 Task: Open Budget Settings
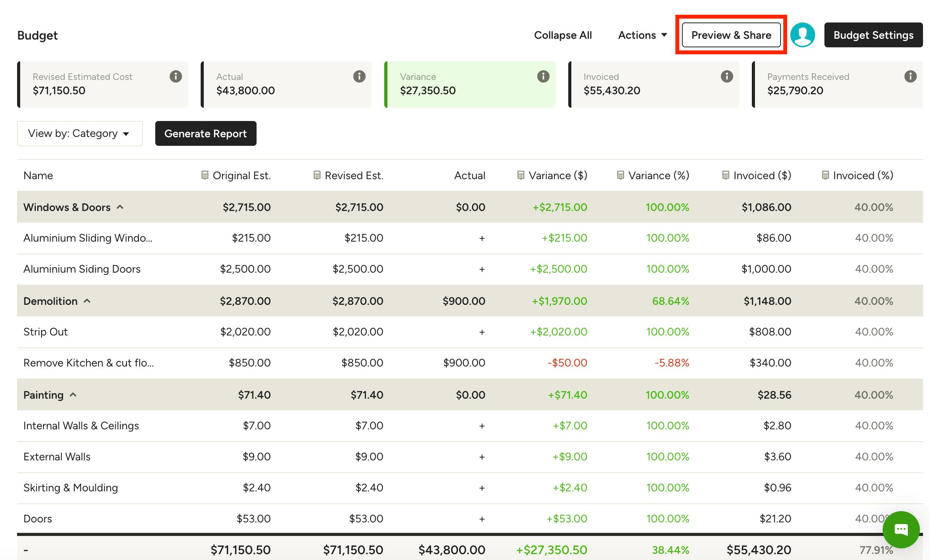tap(874, 35)
